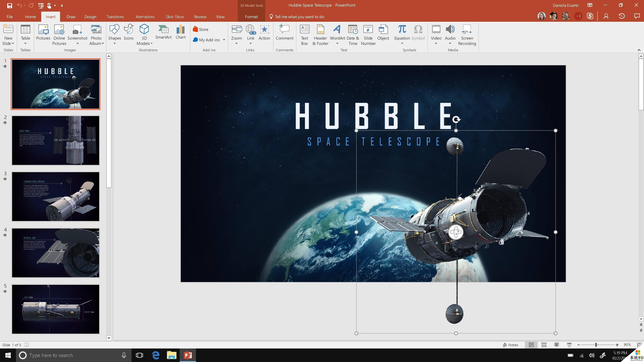
Task: Expand the Audio dropdown
Action: tap(450, 43)
